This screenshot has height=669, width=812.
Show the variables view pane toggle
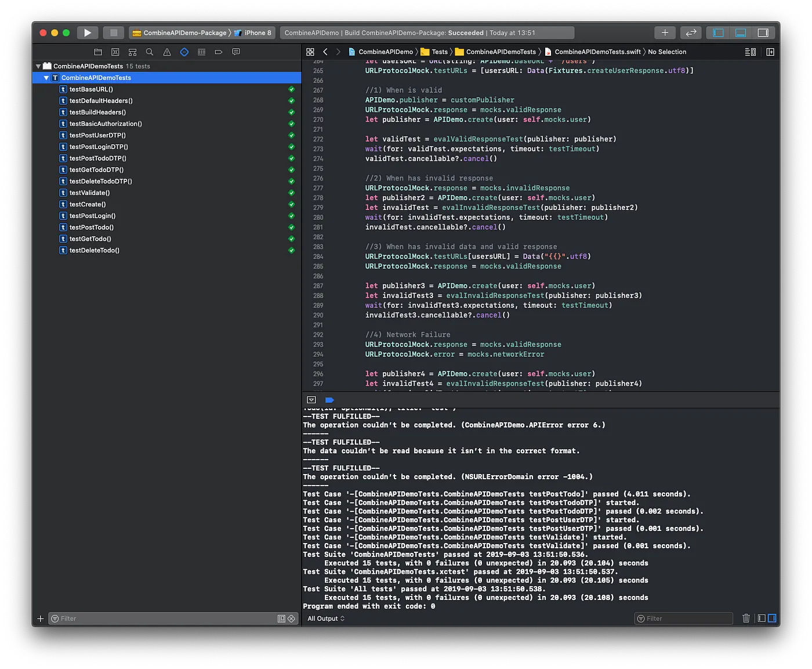pos(762,619)
